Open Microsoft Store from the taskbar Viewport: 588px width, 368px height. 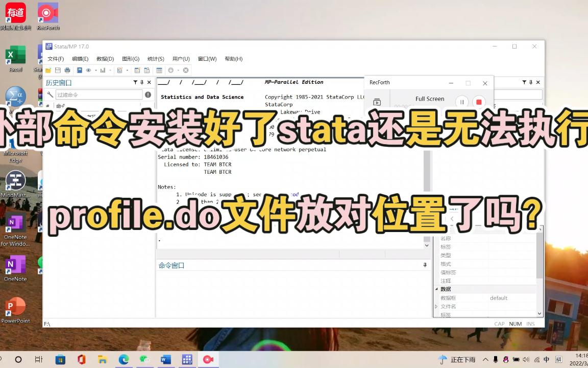60,360
